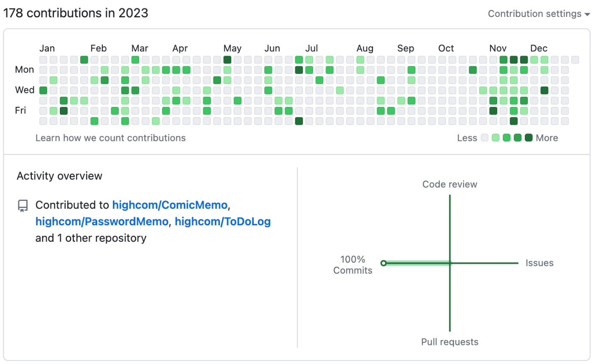The image size is (594, 364).
Task: Select the single cell in the last week column
Action: coord(575,59)
